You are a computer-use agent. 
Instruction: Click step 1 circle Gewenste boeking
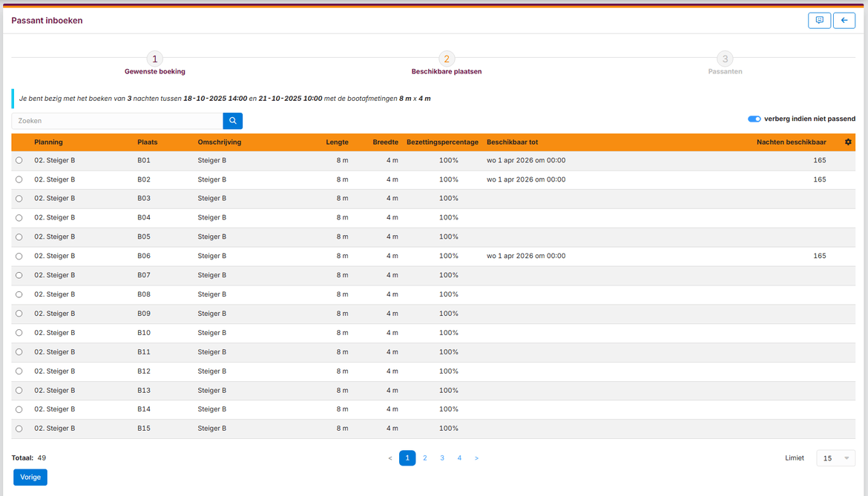pos(154,59)
